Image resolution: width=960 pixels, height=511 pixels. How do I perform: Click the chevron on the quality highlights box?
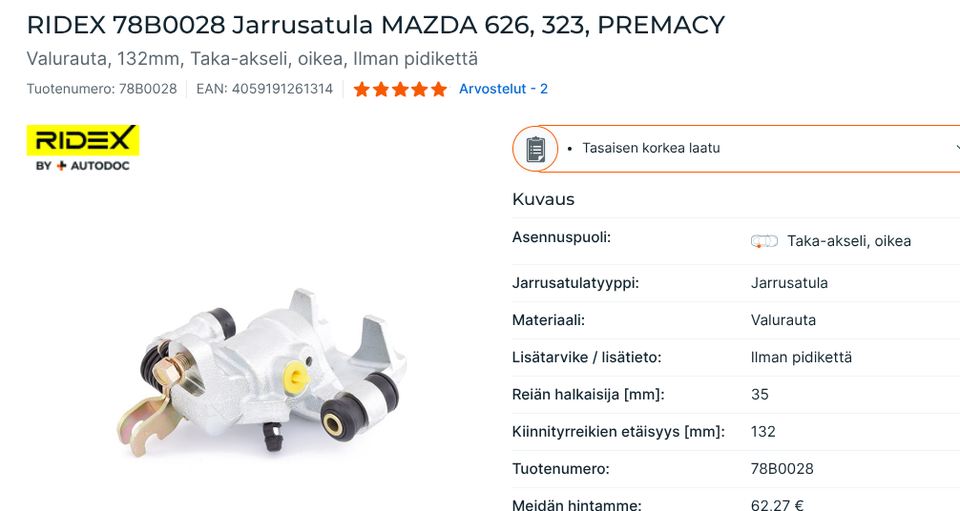coord(955,148)
